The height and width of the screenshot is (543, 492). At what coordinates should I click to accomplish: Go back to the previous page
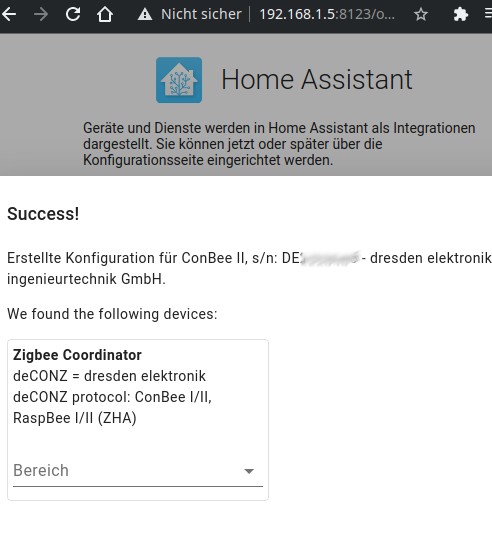[x=9, y=14]
